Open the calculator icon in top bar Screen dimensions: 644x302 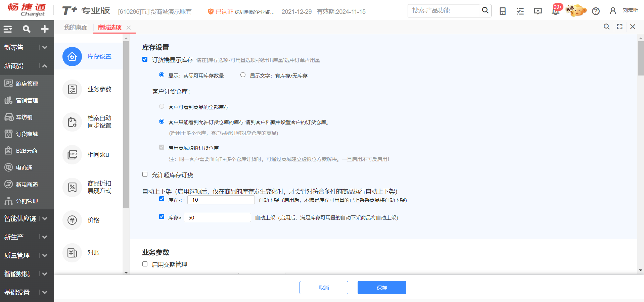click(x=503, y=11)
